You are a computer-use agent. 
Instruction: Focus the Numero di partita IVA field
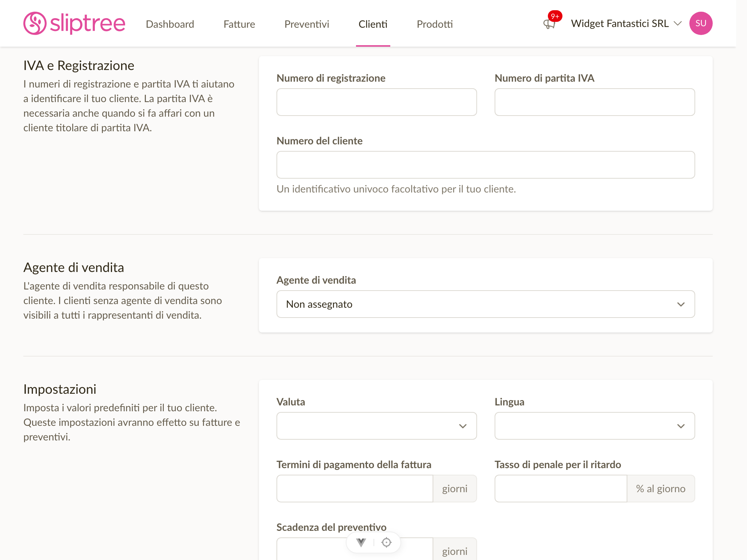(595, 102)
